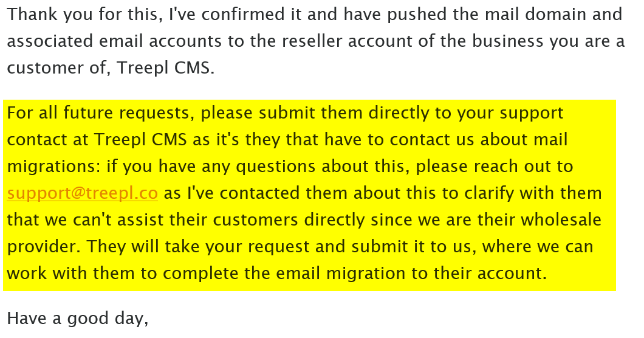
Task: Click the "Have a good day," sign-off line
Action: 77,318
